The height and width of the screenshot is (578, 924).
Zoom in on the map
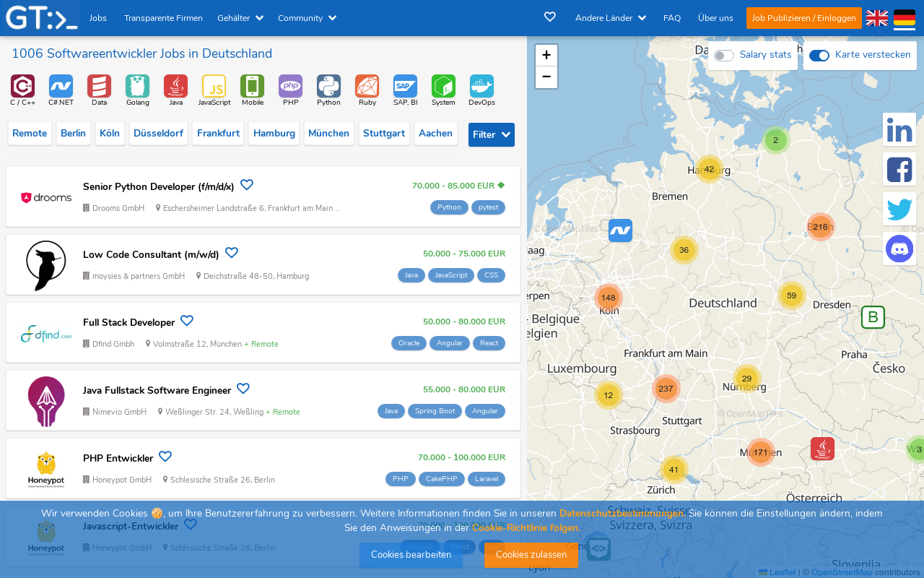pos(546,56)
